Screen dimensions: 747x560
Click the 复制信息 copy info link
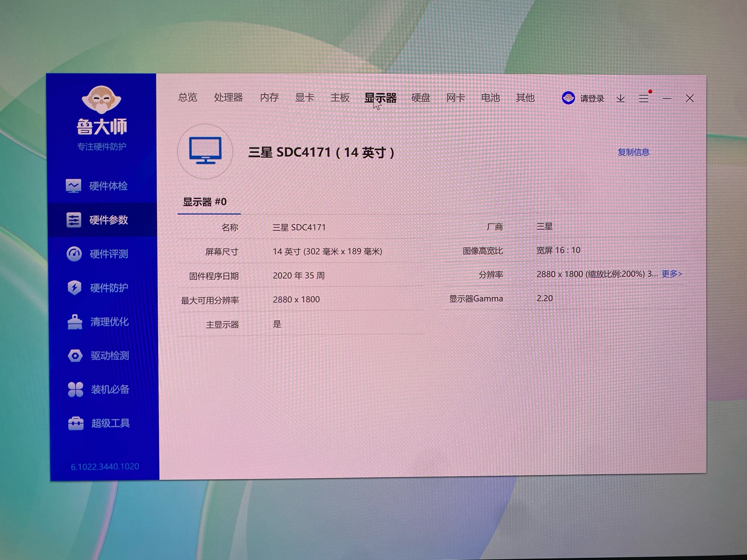[x=633, y=152]
